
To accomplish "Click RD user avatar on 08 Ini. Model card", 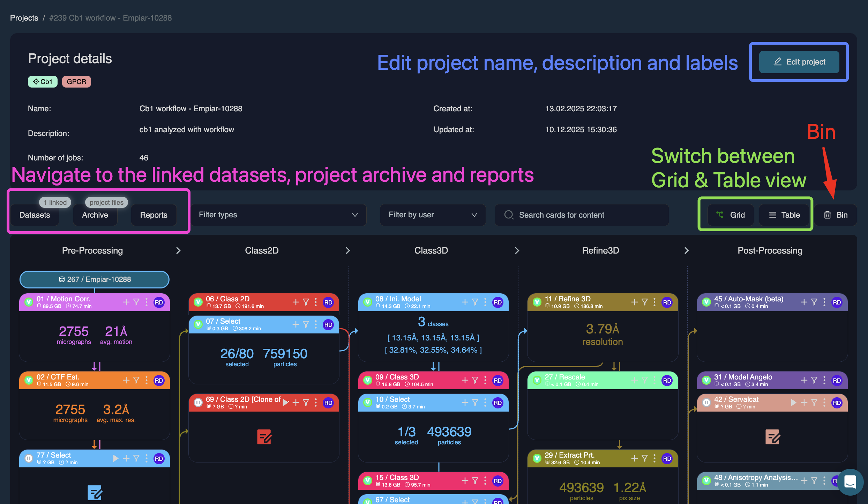I will click(x=497, y=302).
